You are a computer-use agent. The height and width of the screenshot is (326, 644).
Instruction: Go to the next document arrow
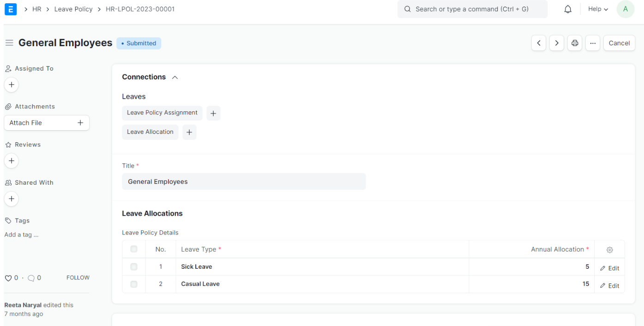557,43
